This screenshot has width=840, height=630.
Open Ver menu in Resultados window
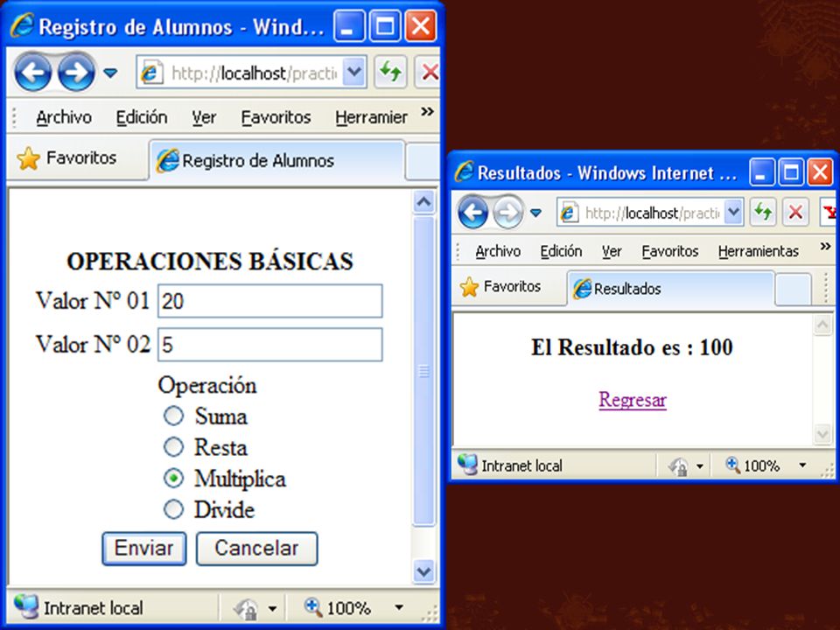pyautogui.click(x=612, y=251)
